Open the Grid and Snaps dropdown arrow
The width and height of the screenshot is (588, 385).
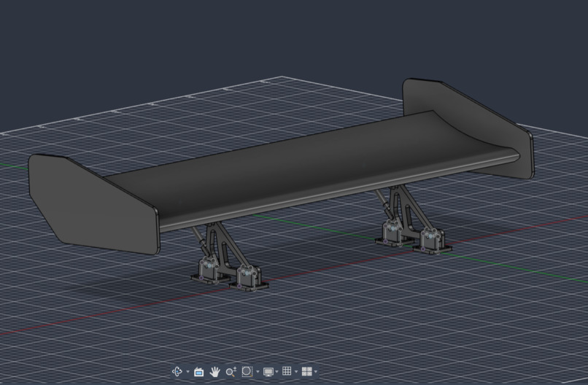click(x=296, y=372)
